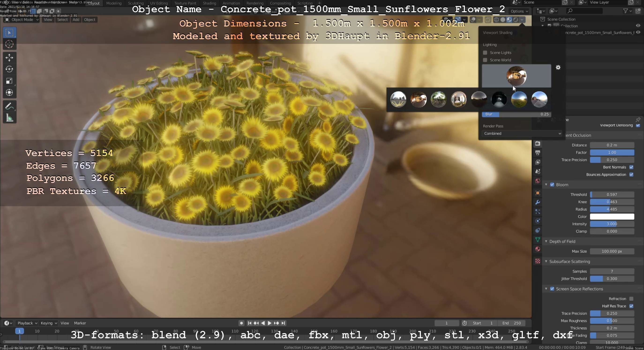Open the Object Constraints tab
Image resolution: width=644 pixels, height=350 pixels.
pyautogui.click(x=538, y=230)
